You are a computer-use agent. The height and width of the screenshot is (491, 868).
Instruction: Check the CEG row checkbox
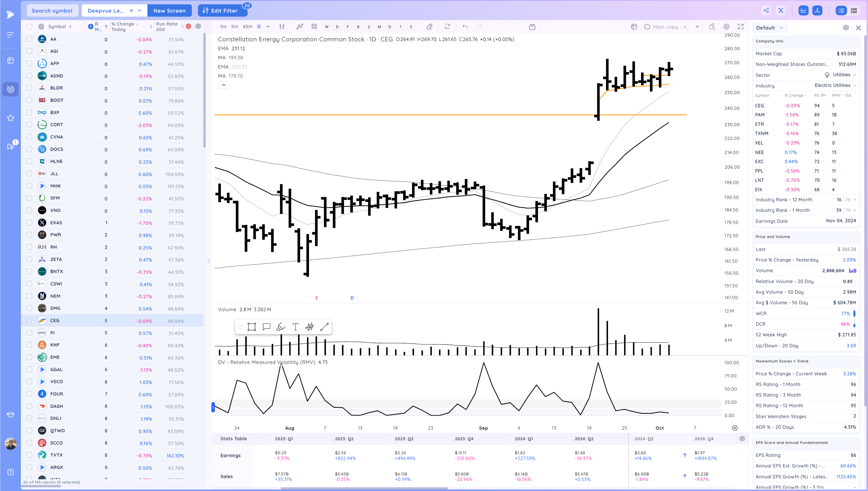pyautogui.click(x=29, y=320)
